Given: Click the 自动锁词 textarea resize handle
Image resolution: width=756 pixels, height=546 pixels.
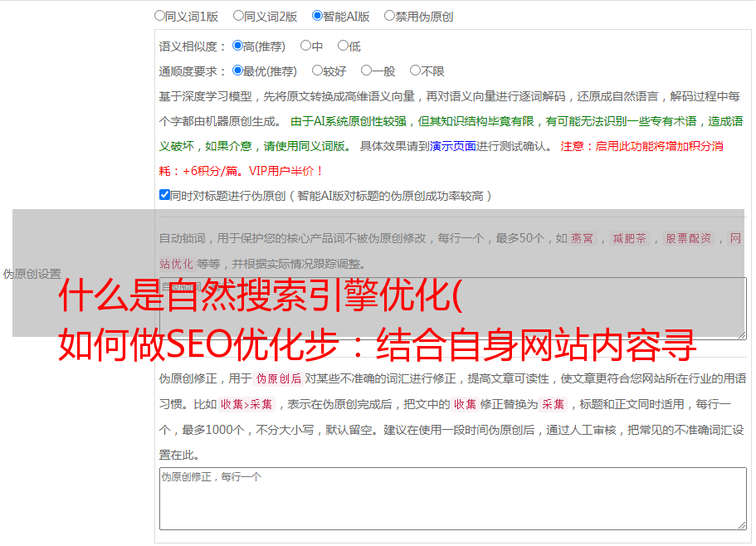Looking at the screenshot, I should pos(741,334).
